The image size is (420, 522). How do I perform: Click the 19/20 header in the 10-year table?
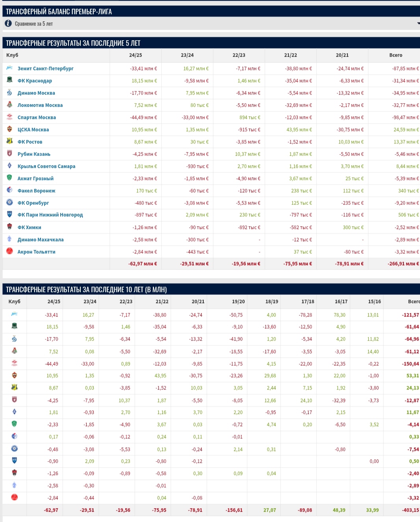click(238, 302)
